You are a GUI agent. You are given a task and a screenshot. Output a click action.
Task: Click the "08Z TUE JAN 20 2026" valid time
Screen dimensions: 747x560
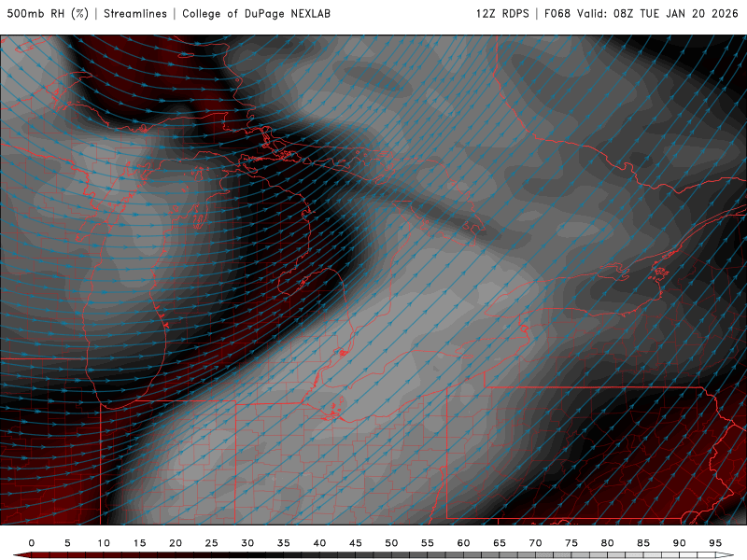[675, 14]
